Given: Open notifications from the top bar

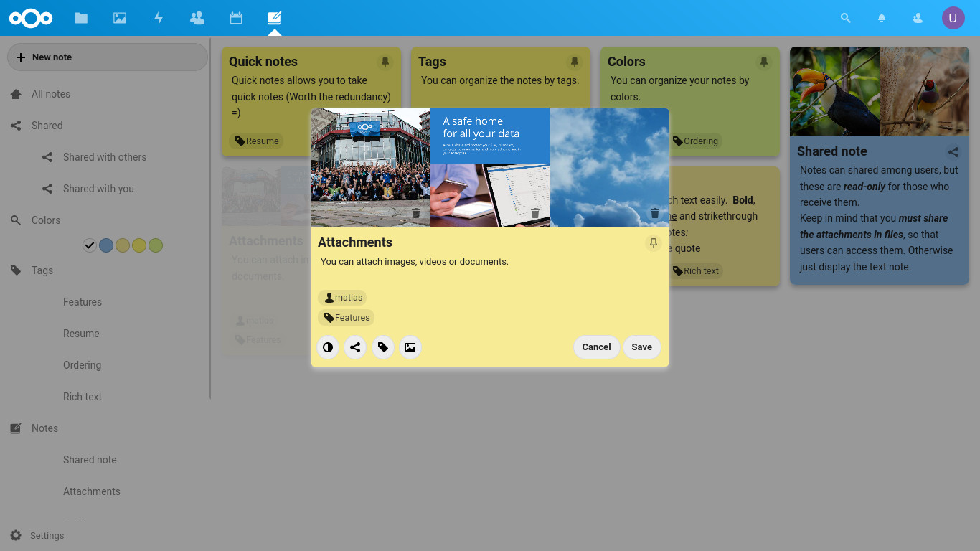Looking at the screenshot, I should click(881, 18).
